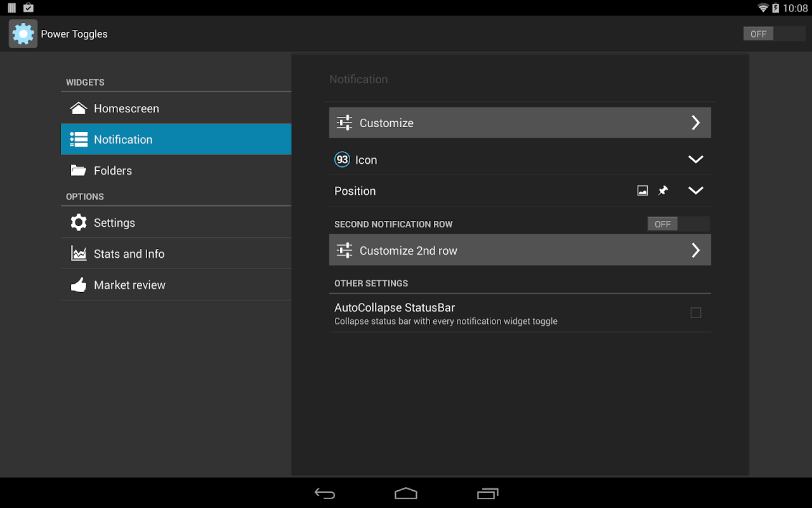812x508 pixels.
Task: Open the Folders section icon
Action: pos(77,170)
